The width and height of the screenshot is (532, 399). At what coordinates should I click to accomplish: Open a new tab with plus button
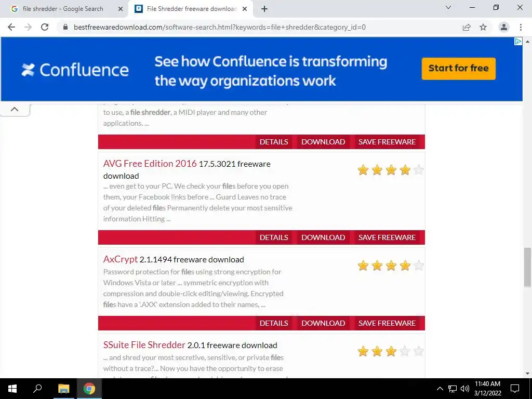(264, 9)
